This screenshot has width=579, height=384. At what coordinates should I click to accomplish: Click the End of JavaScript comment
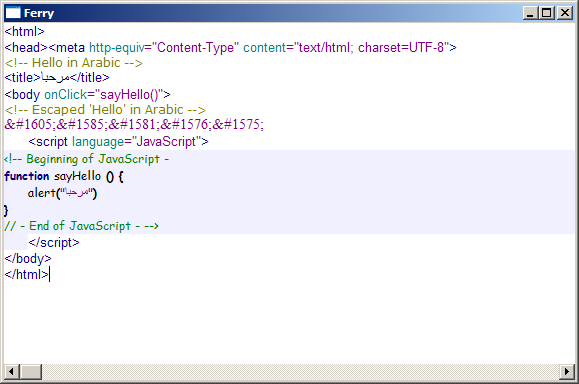82,226
